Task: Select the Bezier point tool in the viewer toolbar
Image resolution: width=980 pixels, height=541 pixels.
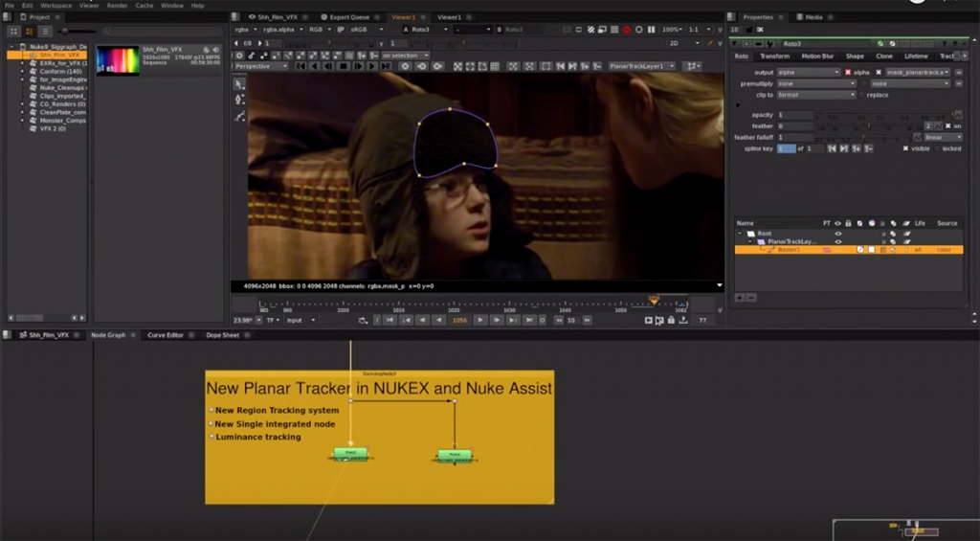Action: [239, 100]
